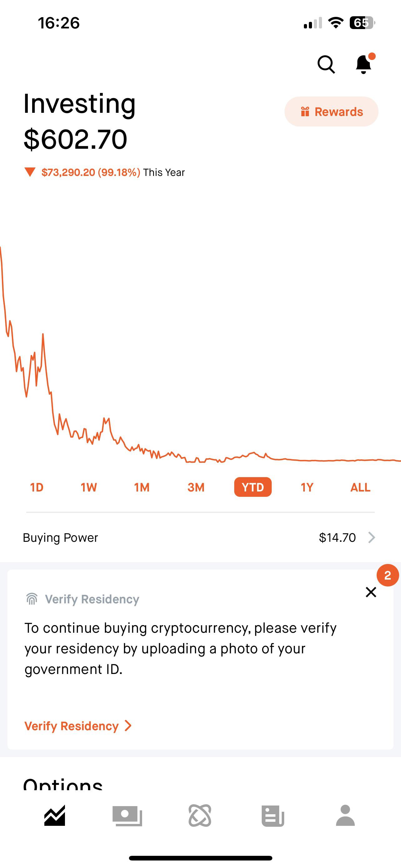
Task: Switch to the cash tab icon
Action: tap(127, 816)
